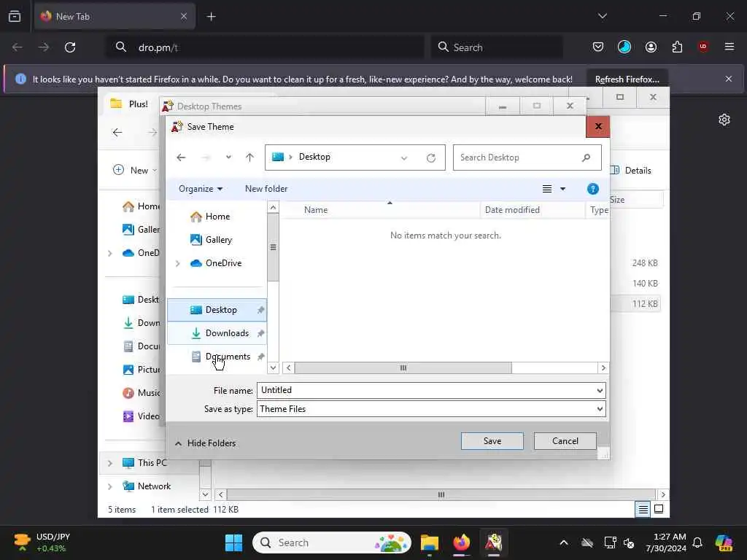Click the change view icon in dialog

(547, 189)
